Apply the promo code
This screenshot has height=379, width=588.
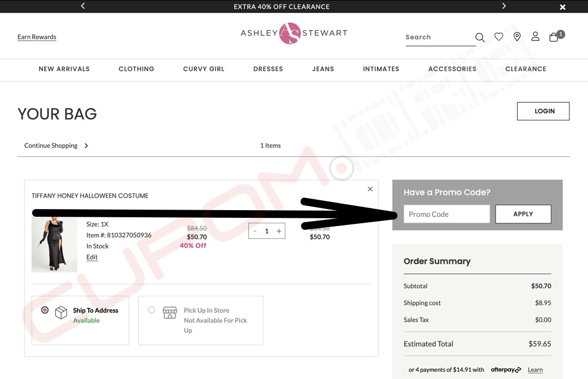[523, 214]
